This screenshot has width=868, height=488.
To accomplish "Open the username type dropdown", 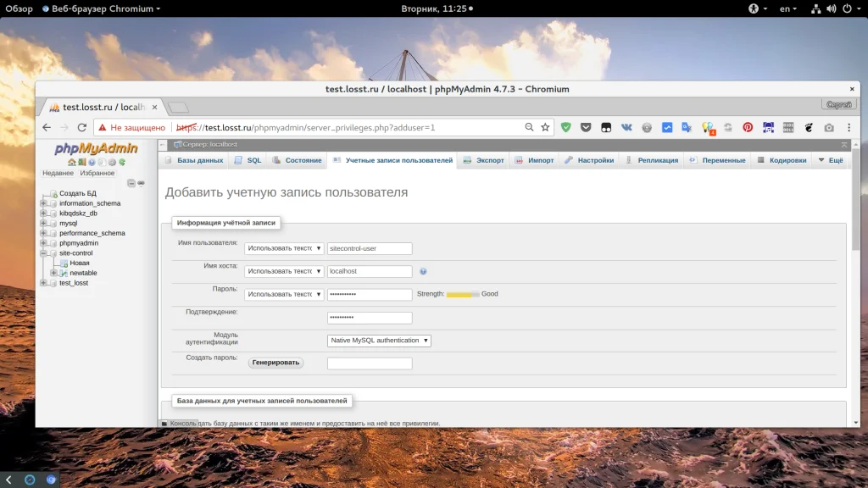I will (x=284, y=248).
